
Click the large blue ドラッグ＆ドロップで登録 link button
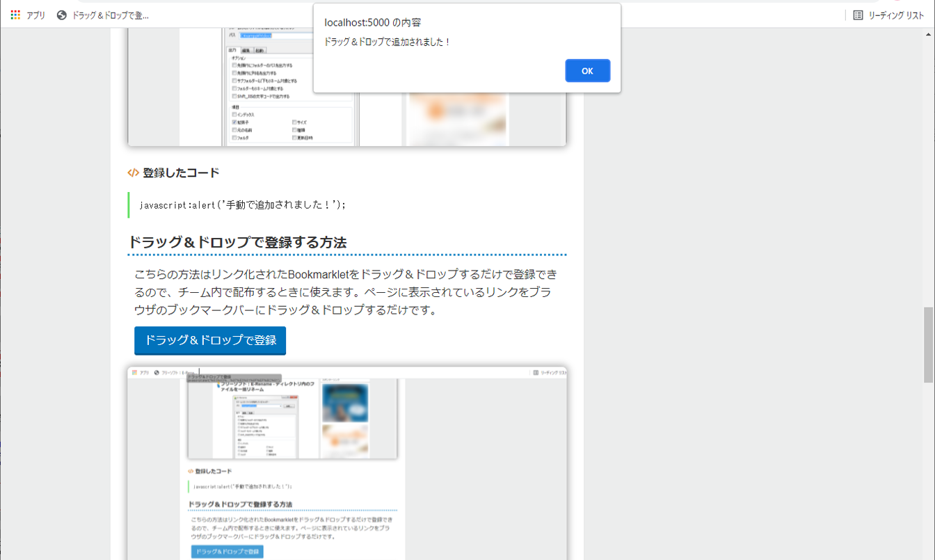pos(210,340)
